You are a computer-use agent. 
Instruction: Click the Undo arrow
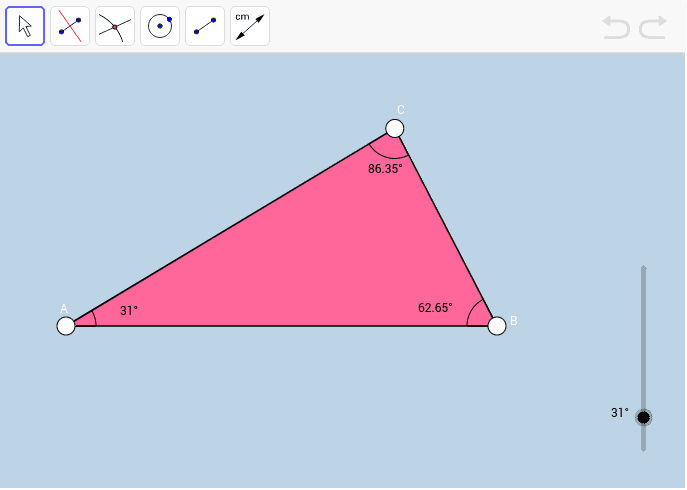click(616, 27)
